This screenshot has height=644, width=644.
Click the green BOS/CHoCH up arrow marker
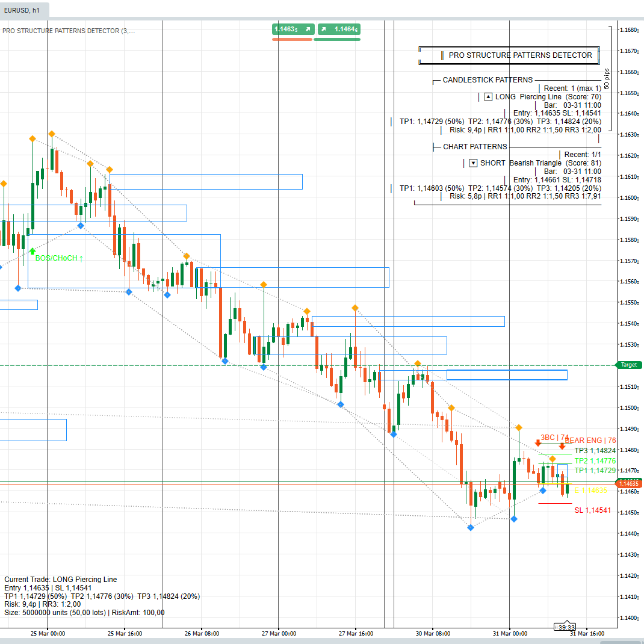[33, 251]
